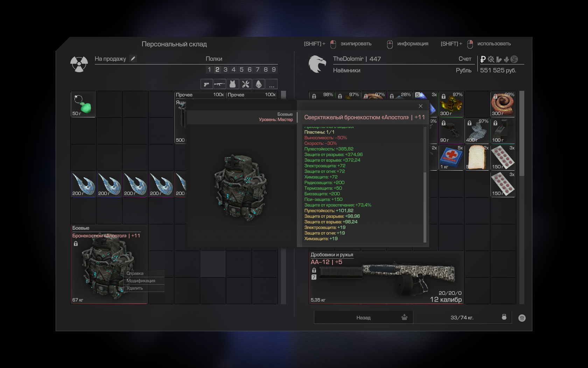Open warehouse shelf 7

(258, 69)
